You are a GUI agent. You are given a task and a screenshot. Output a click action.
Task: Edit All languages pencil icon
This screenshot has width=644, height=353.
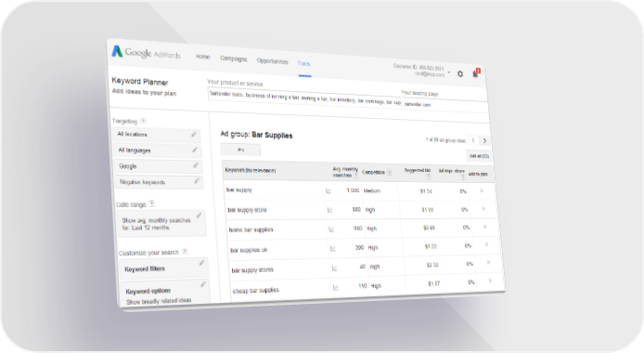195,150
